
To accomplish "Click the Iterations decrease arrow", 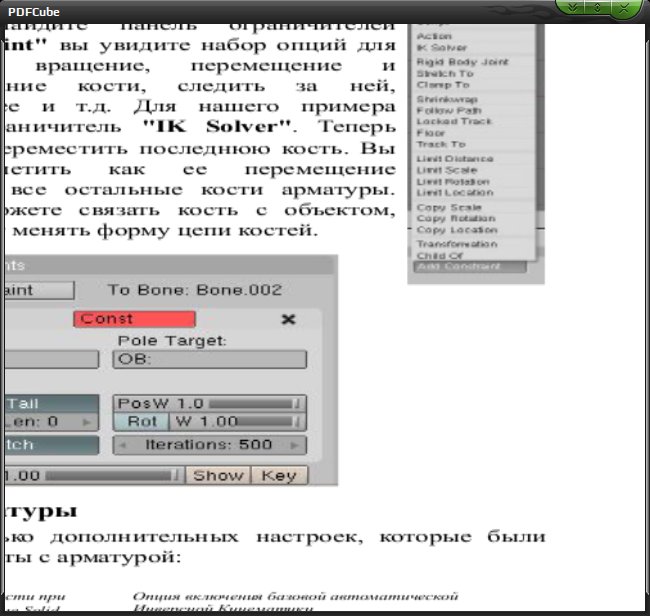I will tap(122, 445).
